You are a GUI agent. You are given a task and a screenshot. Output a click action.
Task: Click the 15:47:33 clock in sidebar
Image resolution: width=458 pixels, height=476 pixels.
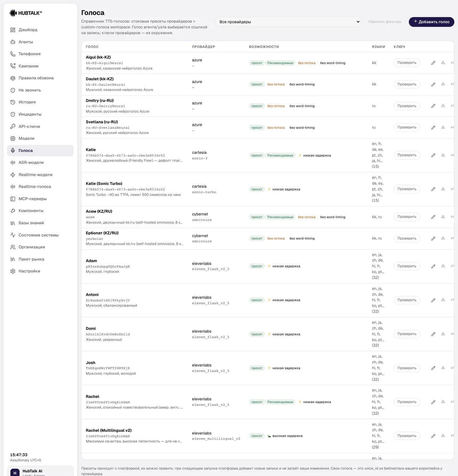(x=19, y=455)
